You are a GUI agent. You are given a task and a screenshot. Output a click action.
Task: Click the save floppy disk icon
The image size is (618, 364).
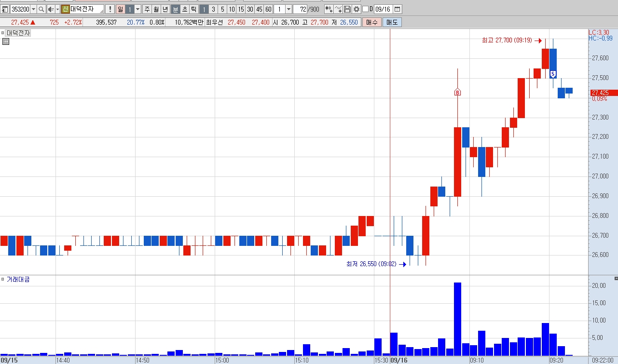347,9
